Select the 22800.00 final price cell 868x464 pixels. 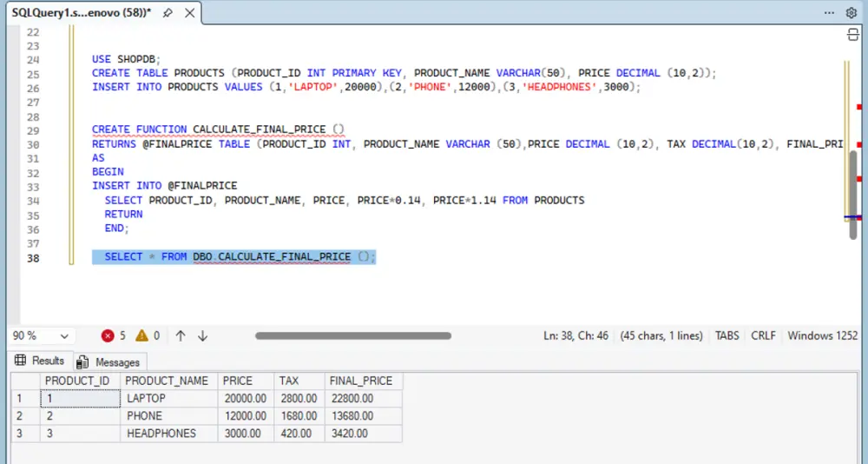363,398
